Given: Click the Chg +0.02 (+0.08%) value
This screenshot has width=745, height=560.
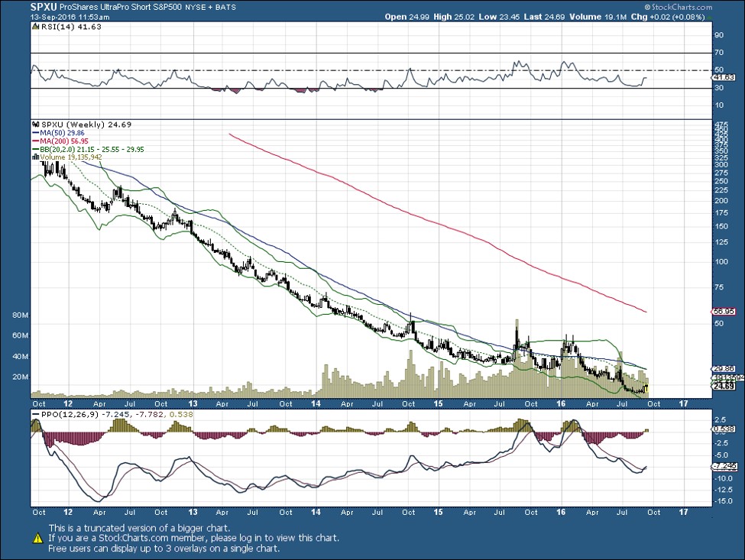Looking at the screenshot, I should (668, 17).
